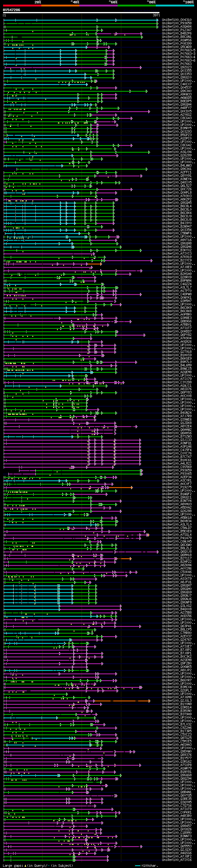Click the white query sequence ruler bar
Image resolution: width=197 pixels, height=868 pixels.
[x=81, y=13]
